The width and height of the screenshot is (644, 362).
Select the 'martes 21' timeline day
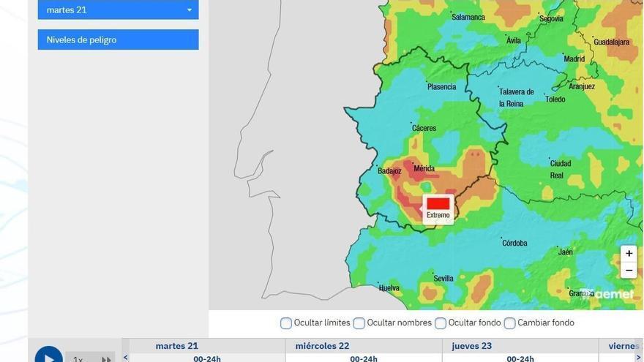point(176,346)
